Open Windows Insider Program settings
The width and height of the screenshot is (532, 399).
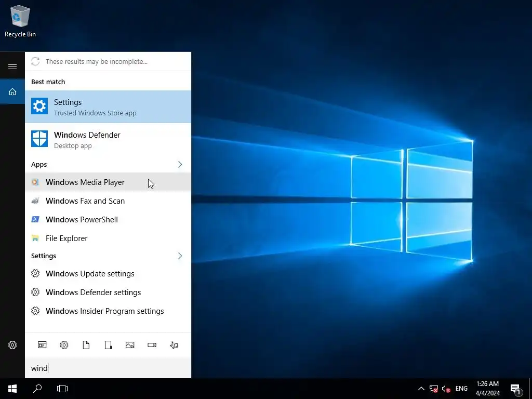[108, 311]
